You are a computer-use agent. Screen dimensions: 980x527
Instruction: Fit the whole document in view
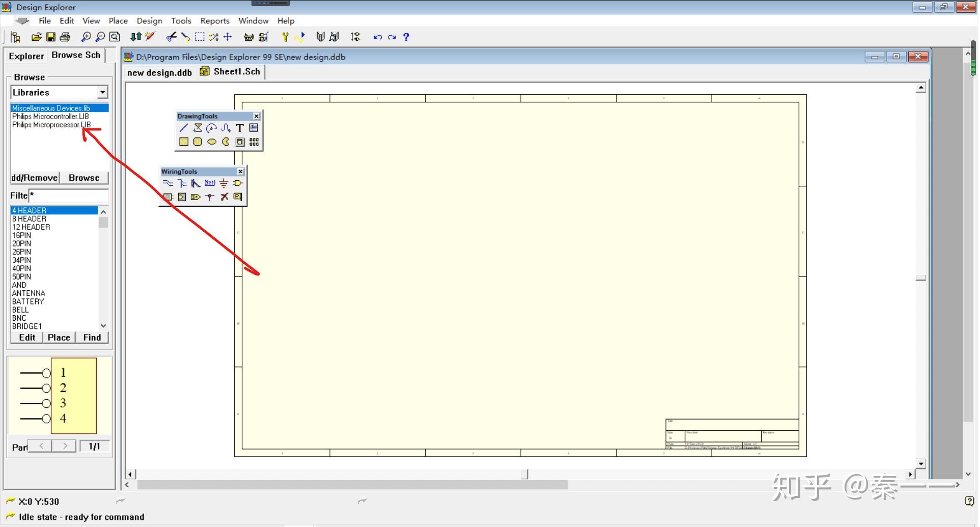click(x=115, y=37)
